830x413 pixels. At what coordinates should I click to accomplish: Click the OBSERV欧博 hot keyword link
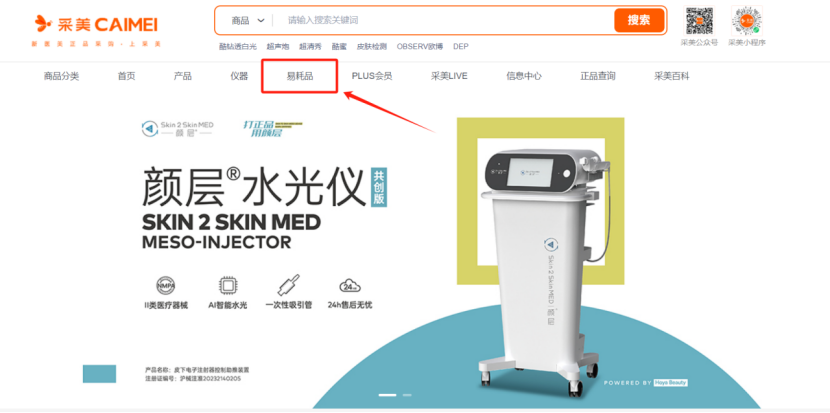(x=420, y=47)
